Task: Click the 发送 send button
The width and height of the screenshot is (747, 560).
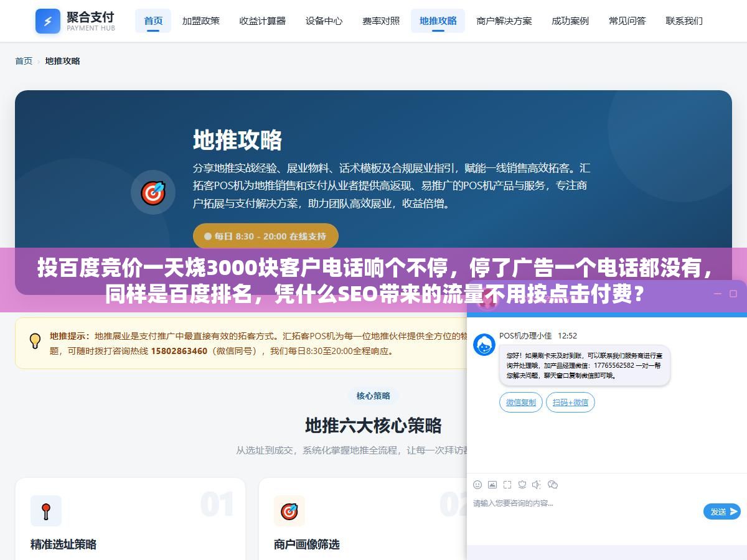Action: [x=722, y=511]
